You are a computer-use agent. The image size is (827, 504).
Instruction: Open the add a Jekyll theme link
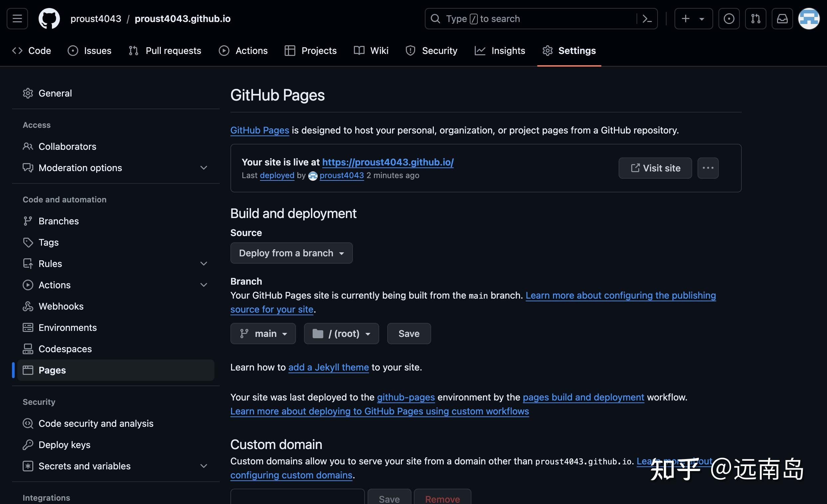329,367
